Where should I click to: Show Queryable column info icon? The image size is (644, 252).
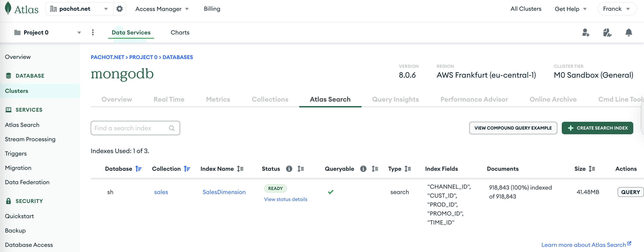[363, 169]
